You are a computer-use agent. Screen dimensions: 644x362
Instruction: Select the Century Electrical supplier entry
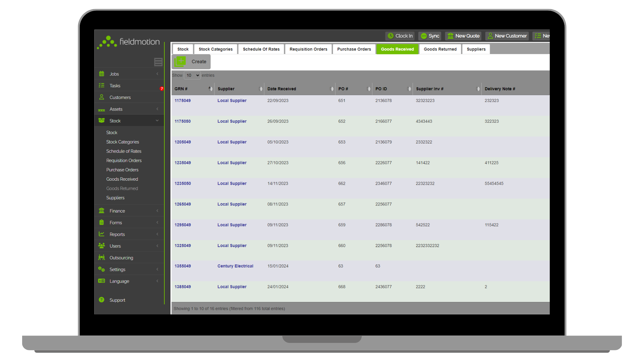[x=235, y=266]
